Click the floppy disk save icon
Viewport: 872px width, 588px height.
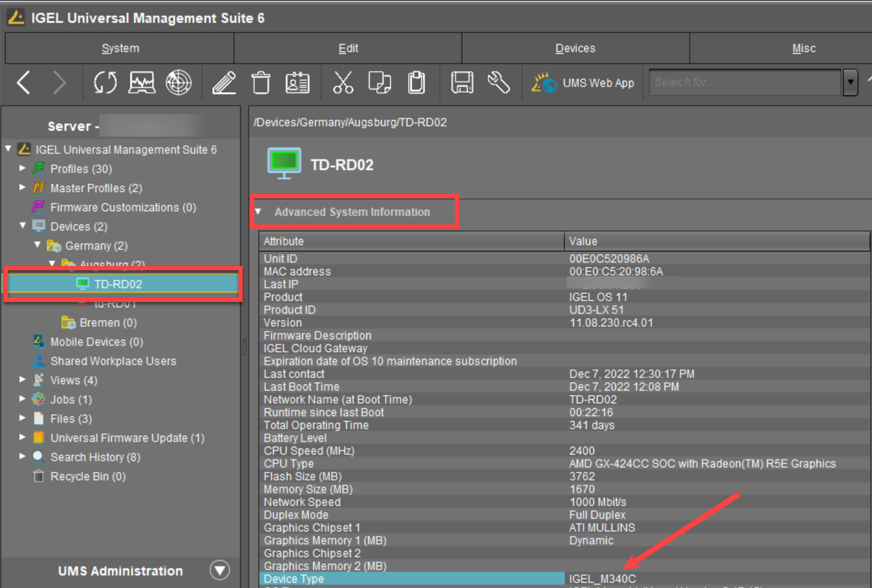462,82
